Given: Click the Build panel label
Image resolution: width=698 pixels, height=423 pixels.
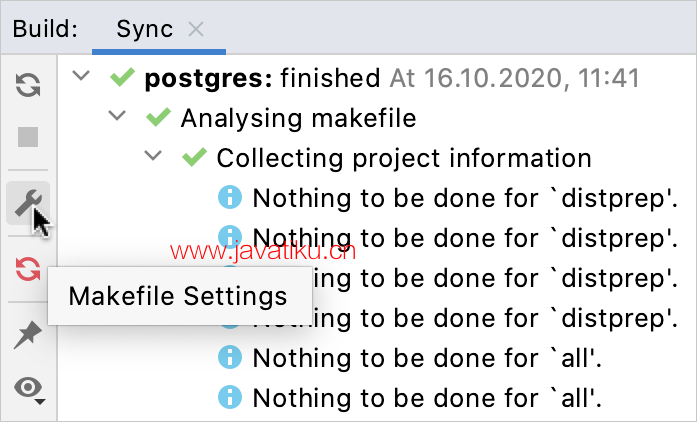Looking at the screenshot, I should (45, 29).
